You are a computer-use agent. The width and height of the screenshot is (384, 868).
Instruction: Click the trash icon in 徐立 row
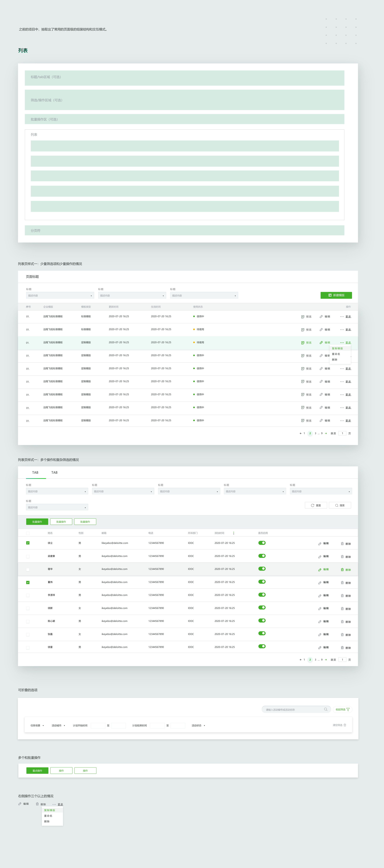coord(342,543)
